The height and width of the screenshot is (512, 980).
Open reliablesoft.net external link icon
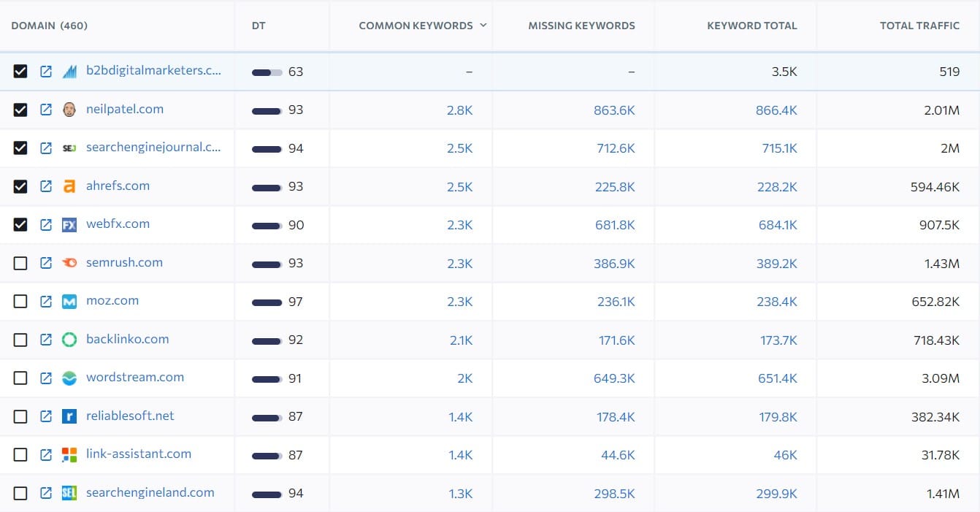pyautogui.click(x=46, y=416)
